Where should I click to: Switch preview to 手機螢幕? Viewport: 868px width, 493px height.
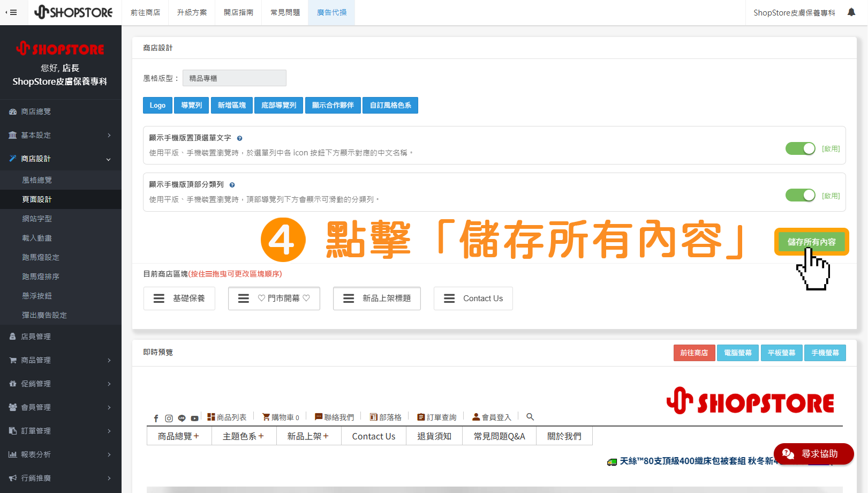coord(825,353)
